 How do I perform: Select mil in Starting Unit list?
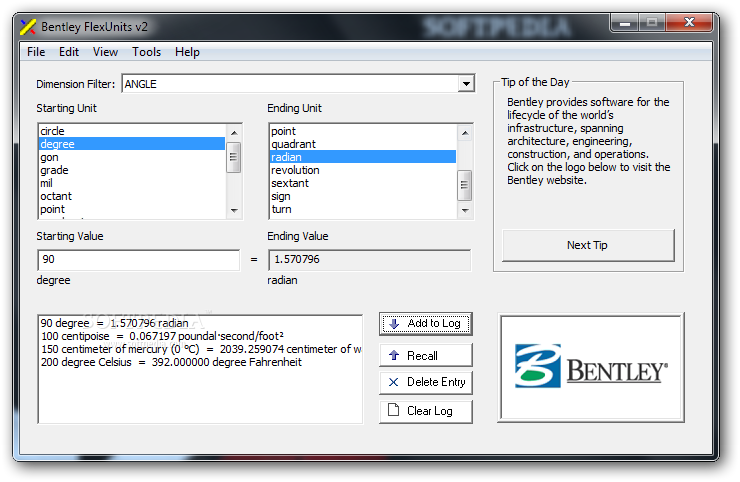click(x=132, y=183)
